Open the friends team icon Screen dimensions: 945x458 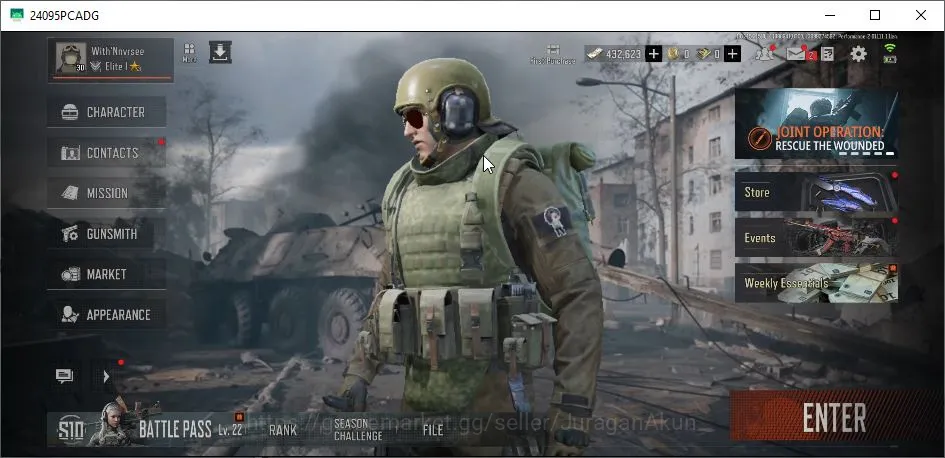[765, 54]
